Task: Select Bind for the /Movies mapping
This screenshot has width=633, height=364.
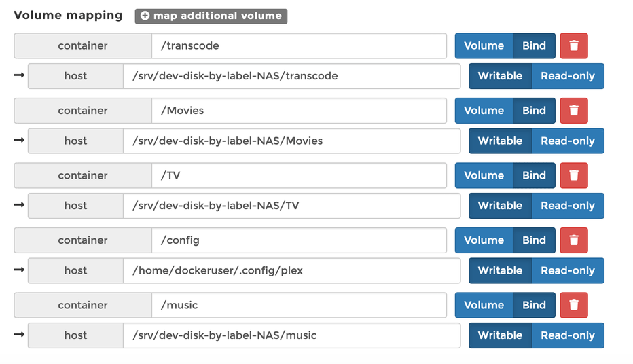Action: (534, 111)
